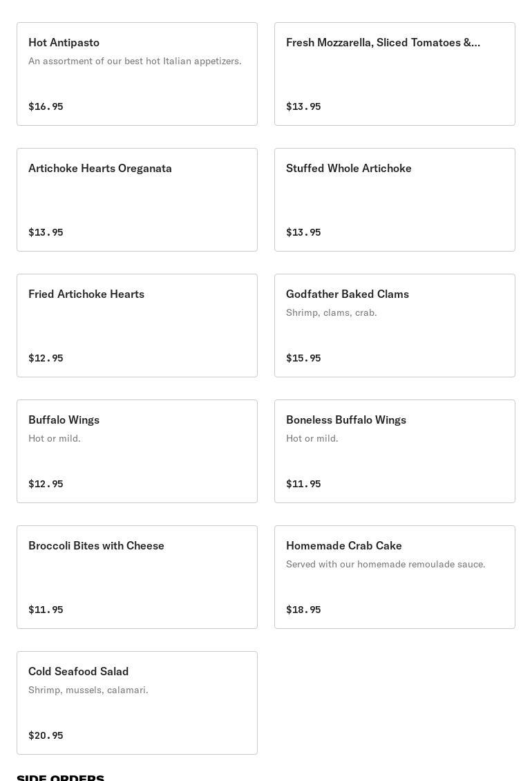Click the homemade remoulade sauce description
This screenshot has width=532, height=781.
click(386, 564)
